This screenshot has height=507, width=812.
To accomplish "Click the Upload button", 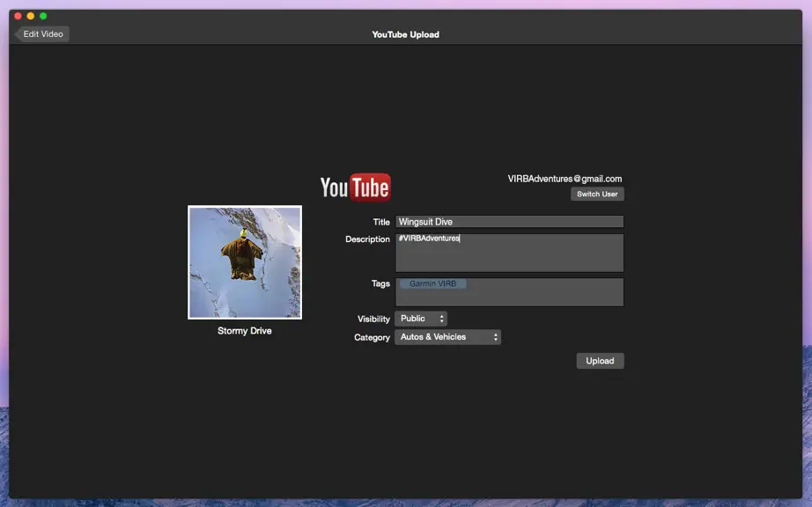I will [600, 361].
